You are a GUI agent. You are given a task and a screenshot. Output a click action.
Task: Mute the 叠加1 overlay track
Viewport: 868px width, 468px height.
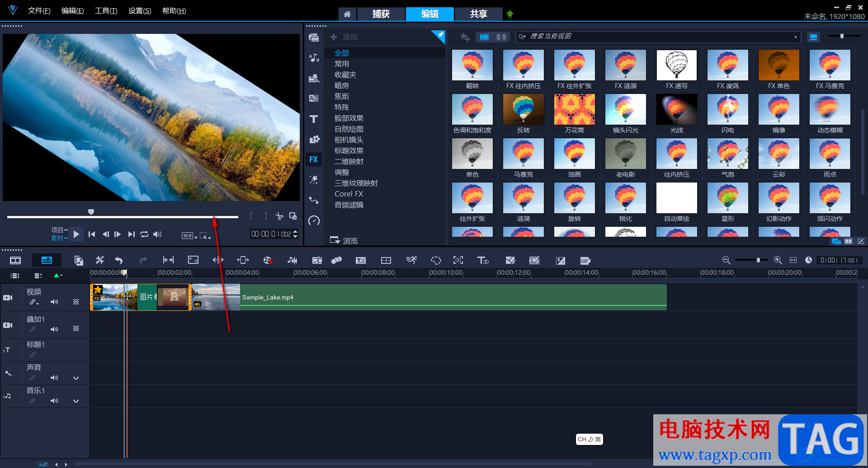[54, 329]
